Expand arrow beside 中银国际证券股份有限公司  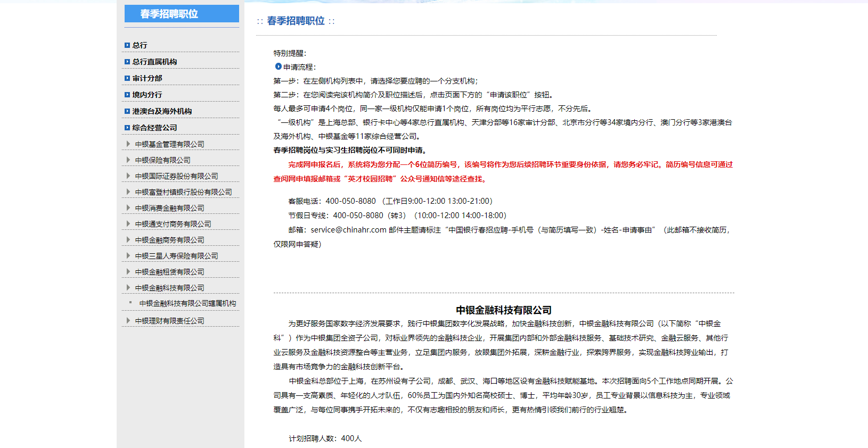128,176
